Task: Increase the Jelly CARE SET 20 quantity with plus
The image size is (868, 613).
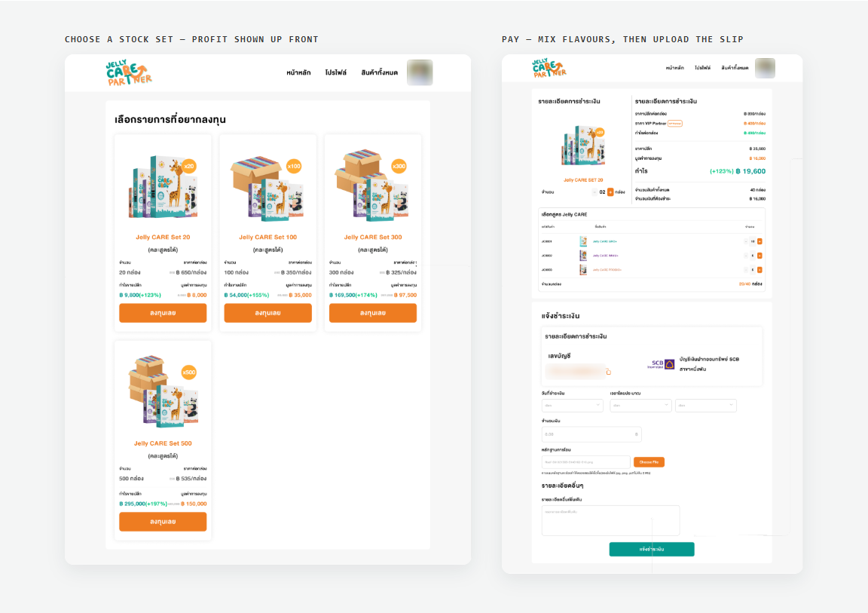Action: (610, 192)
